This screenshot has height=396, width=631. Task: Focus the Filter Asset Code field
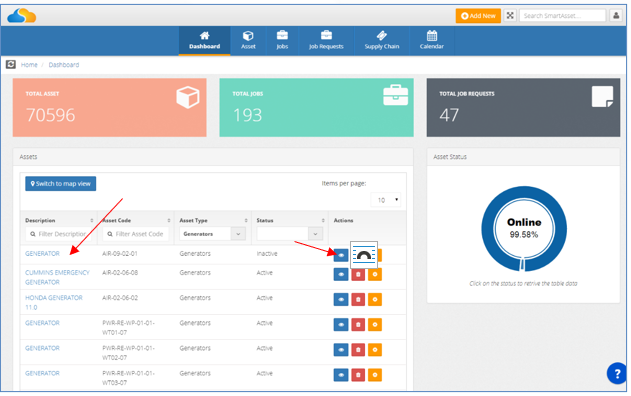[x=136, y=234]
